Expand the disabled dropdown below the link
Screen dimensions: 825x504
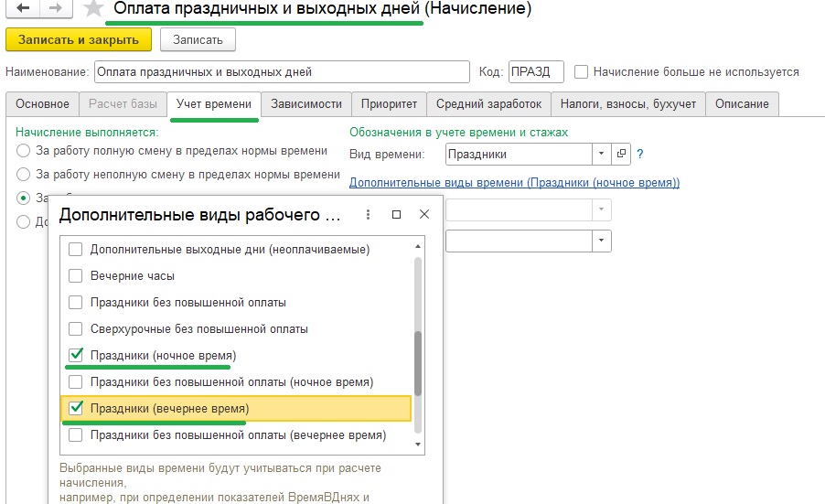[x=601, y=209]
